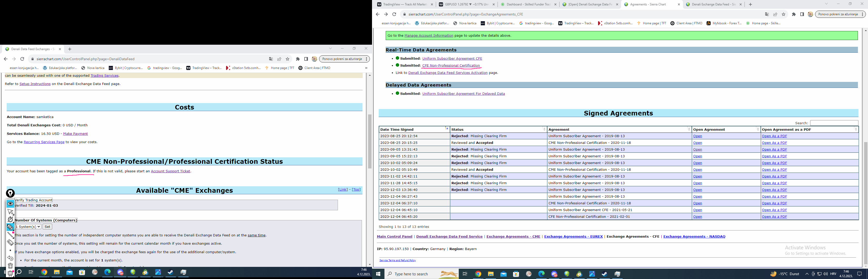Switch to GBPUSD TradingView tab
The width and height of the screenshot is (868, 279).
[x=466, y=4]
